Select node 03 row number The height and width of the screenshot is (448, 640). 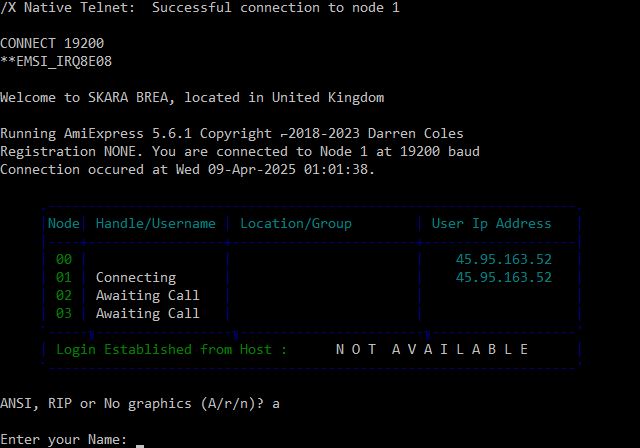pos(64,313)
